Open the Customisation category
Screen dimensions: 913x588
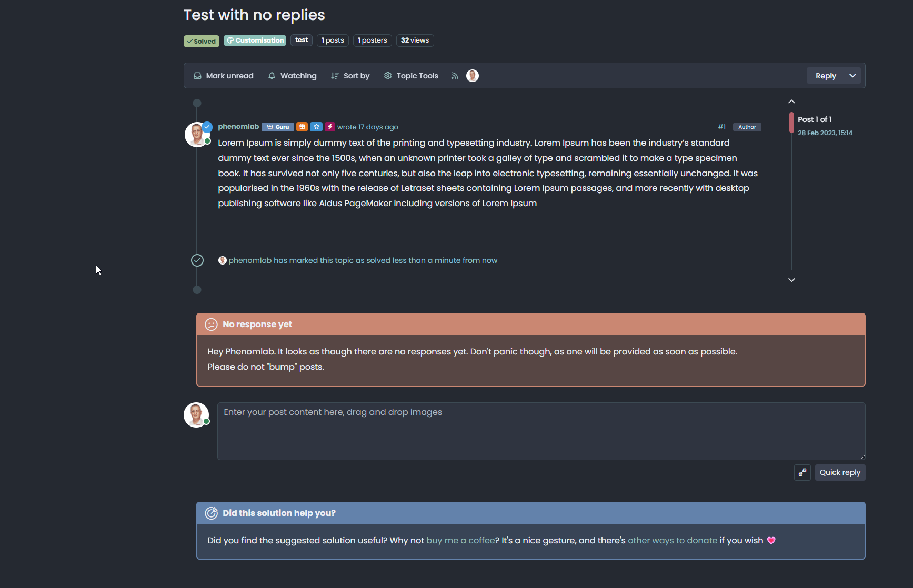click(x=255, y=40)
